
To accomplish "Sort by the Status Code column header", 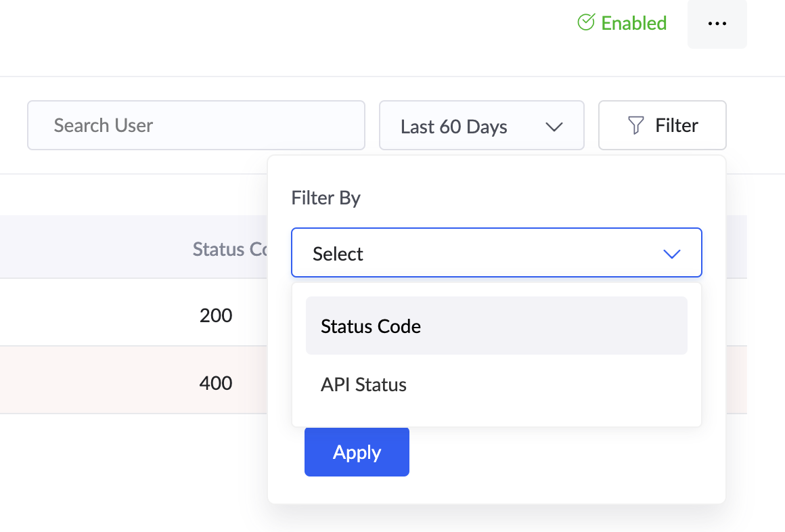I will (230, 248).
